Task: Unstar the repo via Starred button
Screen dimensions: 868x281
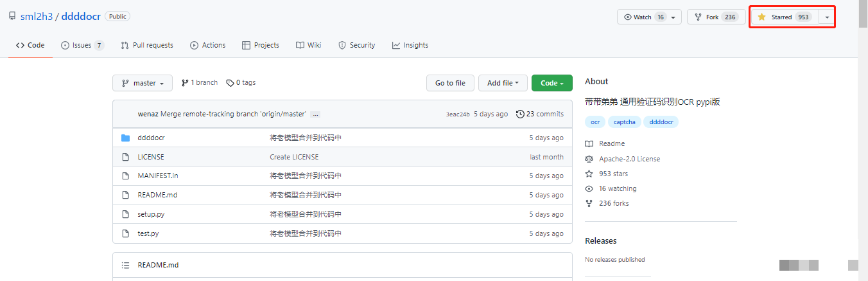Action: click(x=785, y=17)
